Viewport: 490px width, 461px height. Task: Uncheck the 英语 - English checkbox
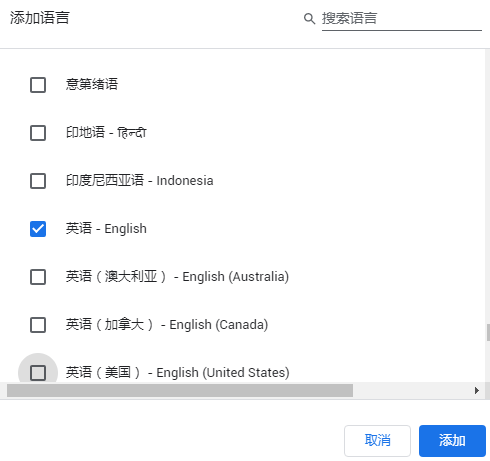point(38,229)
